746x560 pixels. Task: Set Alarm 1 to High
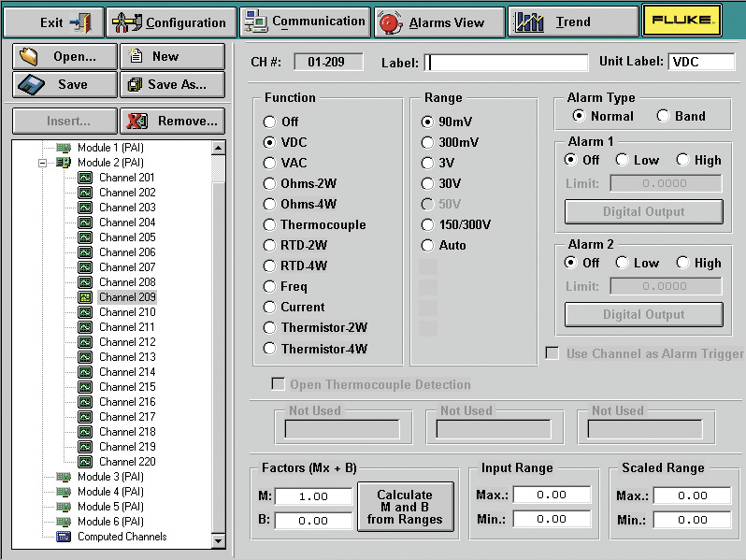tap(682, 159)
